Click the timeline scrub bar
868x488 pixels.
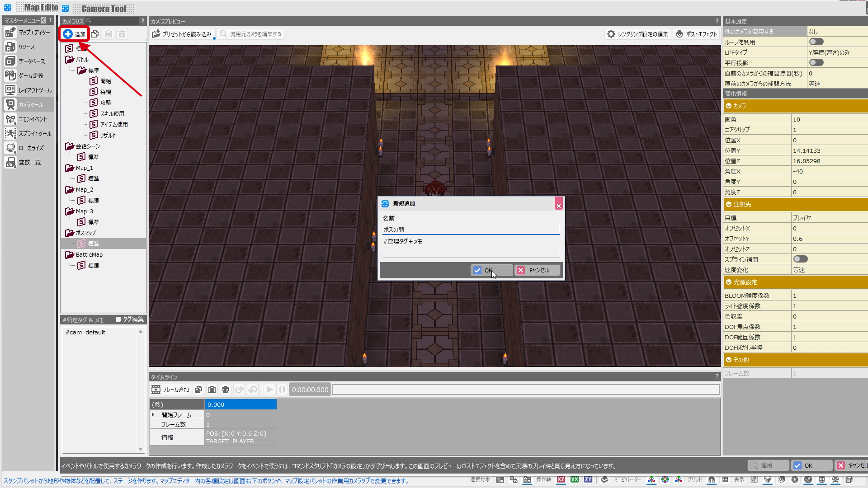(x=526, y=389)
